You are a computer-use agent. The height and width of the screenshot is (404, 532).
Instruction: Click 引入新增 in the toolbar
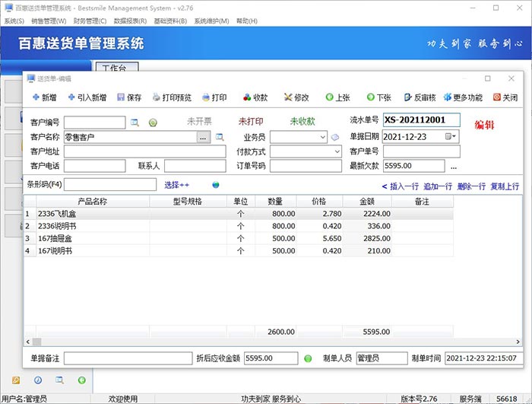[x=87, y=97]
